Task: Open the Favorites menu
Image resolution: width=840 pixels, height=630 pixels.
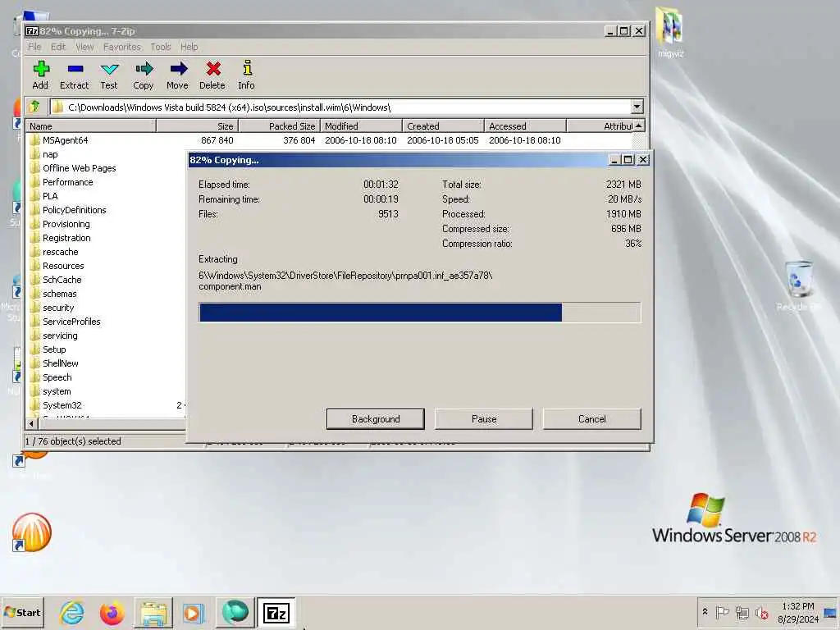Action: [121, 47]
